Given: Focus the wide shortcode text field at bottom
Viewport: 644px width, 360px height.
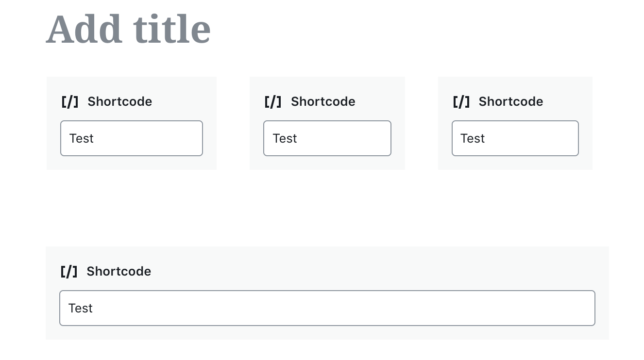Looking at the screenshot, I should (x=327, y=308).
